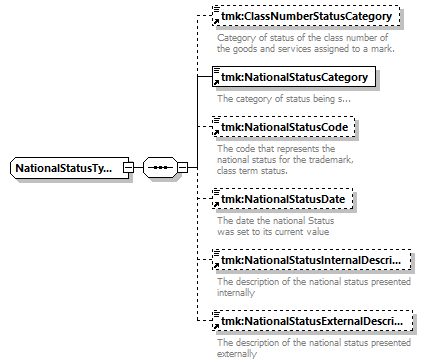Click the reference arrow icon on tmk:NationalStatusDate
The image size is (427, 364).
[216, 205]
